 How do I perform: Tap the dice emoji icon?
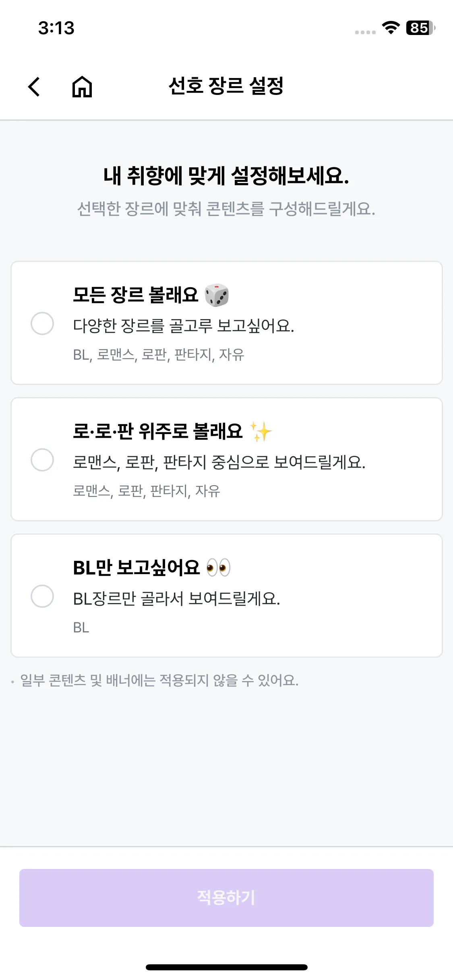coord(217,295)
